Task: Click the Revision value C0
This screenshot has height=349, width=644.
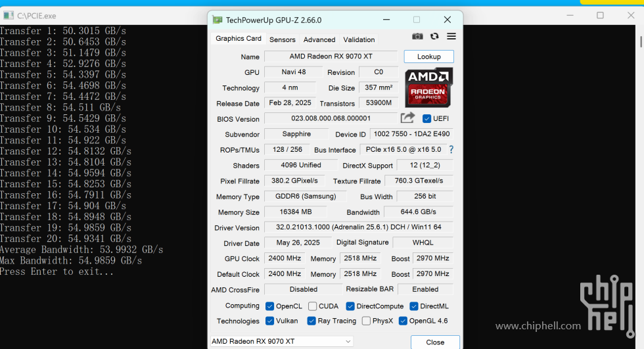Action: (379, 72)
